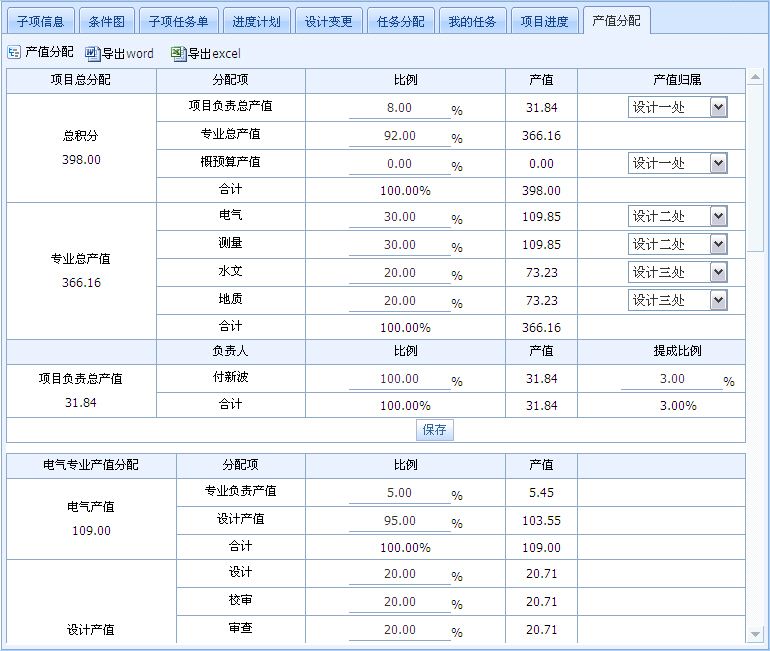Click the 保存 button
Image resolution: width=770 pixels, height=651 pixels.
(435, 430)
